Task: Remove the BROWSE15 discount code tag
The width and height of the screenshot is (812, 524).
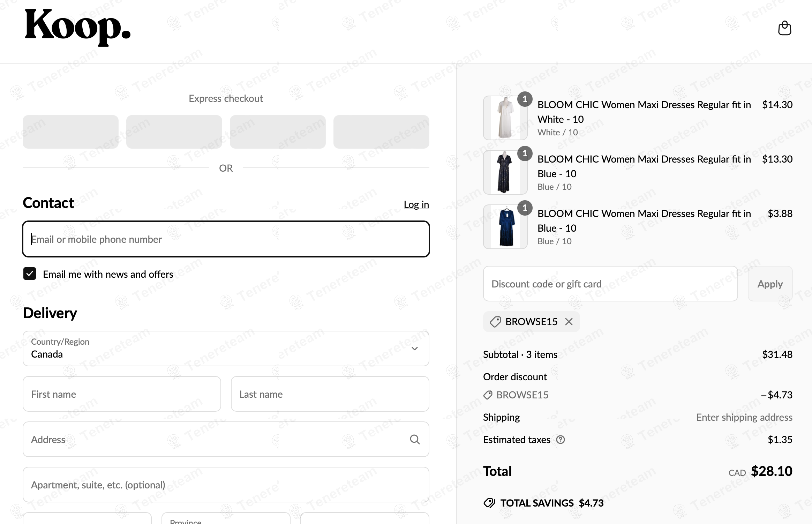Action: [569, 322]
